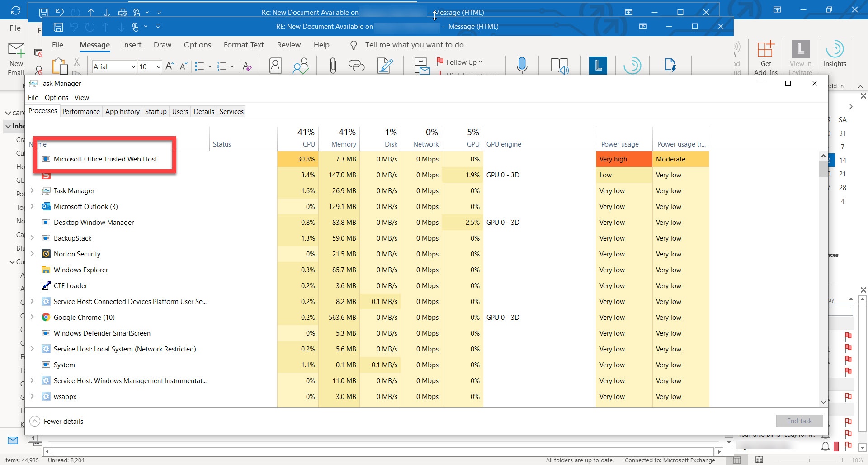Open the Follow Up dropdown
The height and width of the screenshot is (465, 868).
pos(464,62)
